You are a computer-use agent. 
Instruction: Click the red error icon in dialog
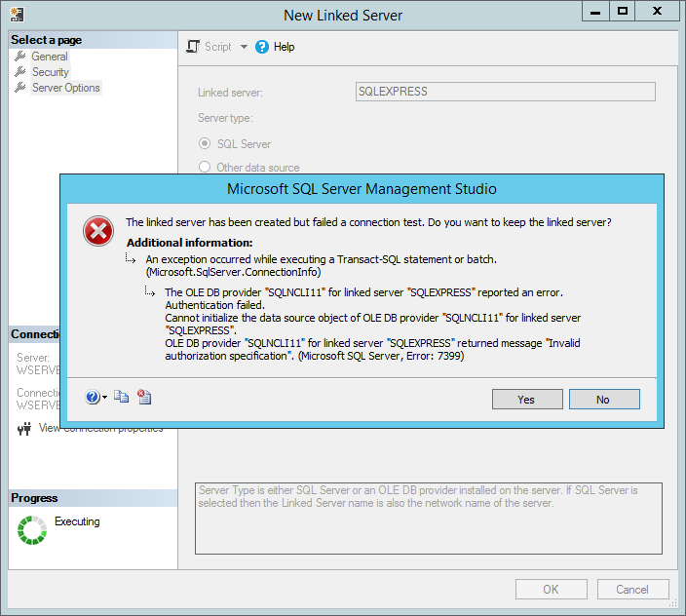coord(98,231)
